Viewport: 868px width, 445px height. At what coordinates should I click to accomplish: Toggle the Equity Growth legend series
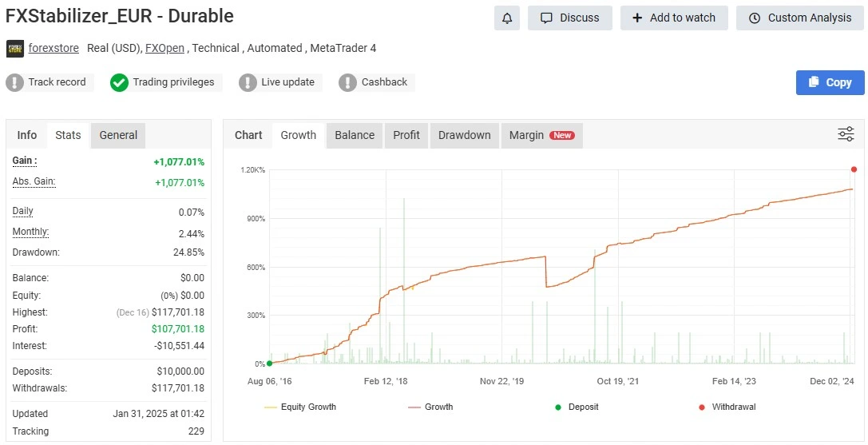pos(299,407)
